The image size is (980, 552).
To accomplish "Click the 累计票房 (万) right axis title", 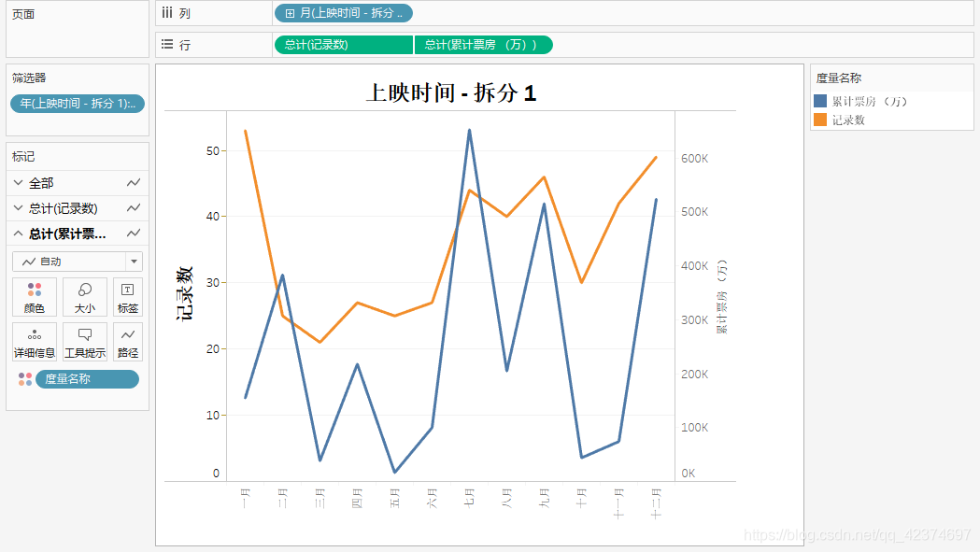I will (722, 296).
